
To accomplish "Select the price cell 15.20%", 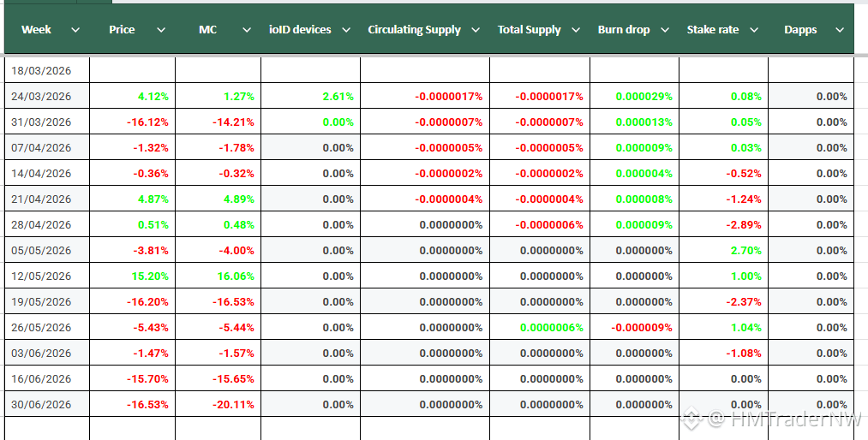I will pos(132,276).
